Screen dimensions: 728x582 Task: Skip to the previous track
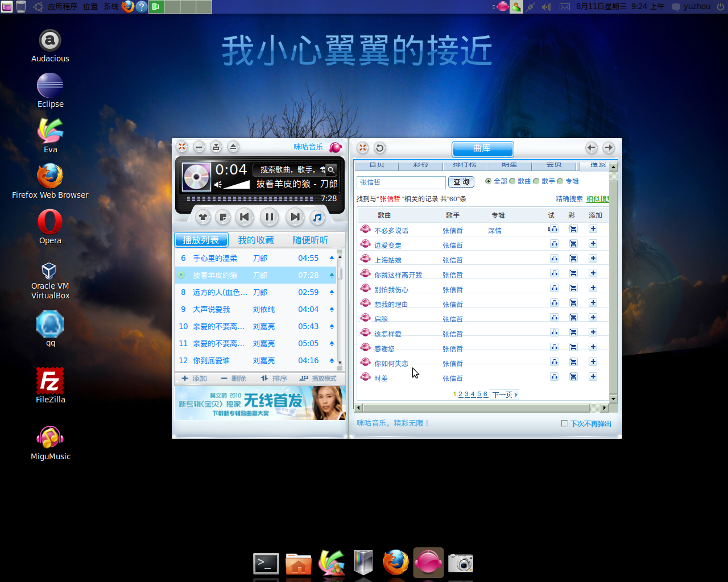click(x=244, y=217)
